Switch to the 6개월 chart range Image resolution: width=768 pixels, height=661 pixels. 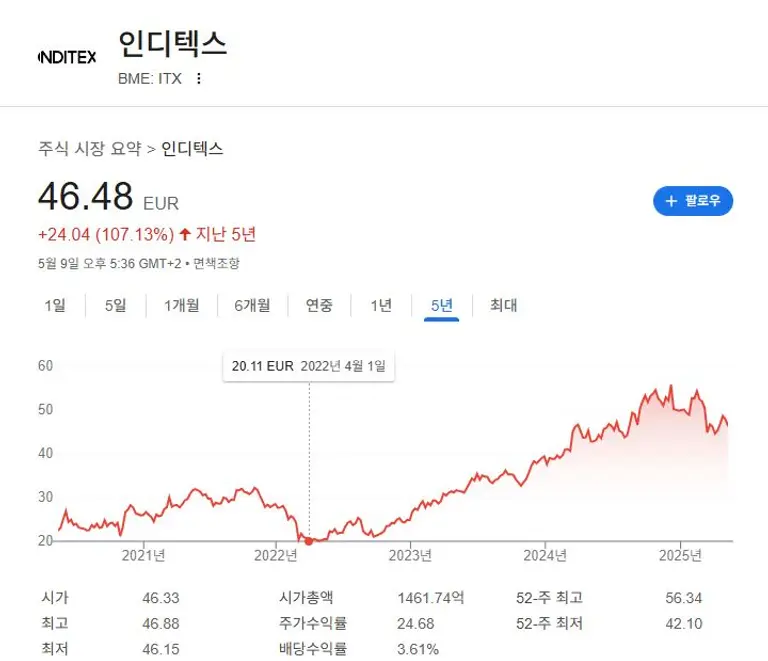pos(252,306)
